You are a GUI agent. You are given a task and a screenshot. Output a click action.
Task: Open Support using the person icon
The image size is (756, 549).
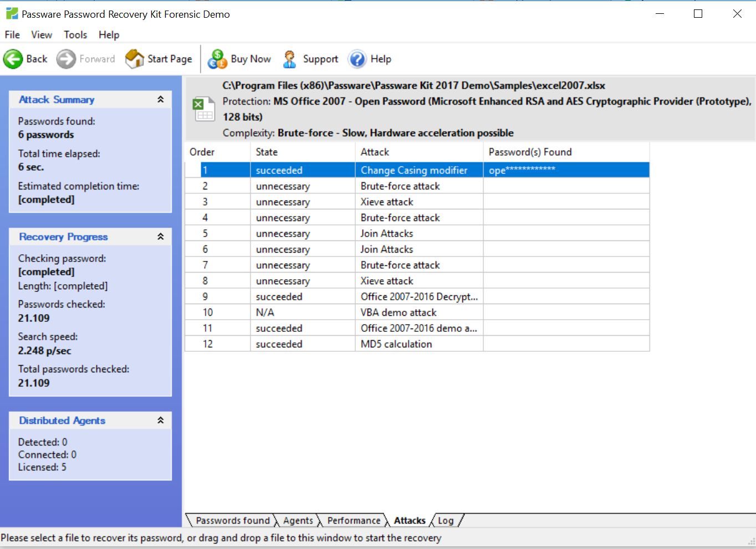[289, 59]
